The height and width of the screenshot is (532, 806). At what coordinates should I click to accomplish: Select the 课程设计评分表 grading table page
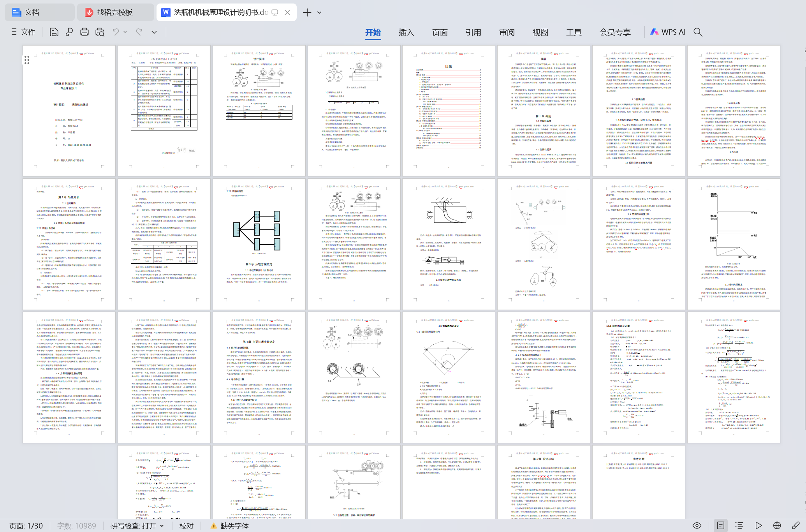[164, 111]
